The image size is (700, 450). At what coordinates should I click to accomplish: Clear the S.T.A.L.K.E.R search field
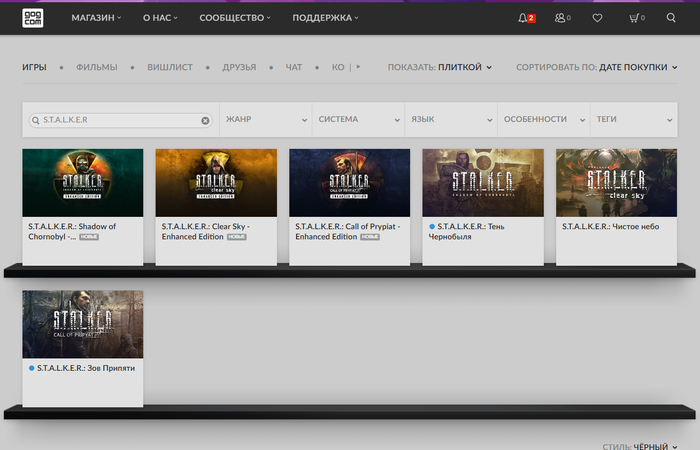pyautogui.click(x=206, y=120)
